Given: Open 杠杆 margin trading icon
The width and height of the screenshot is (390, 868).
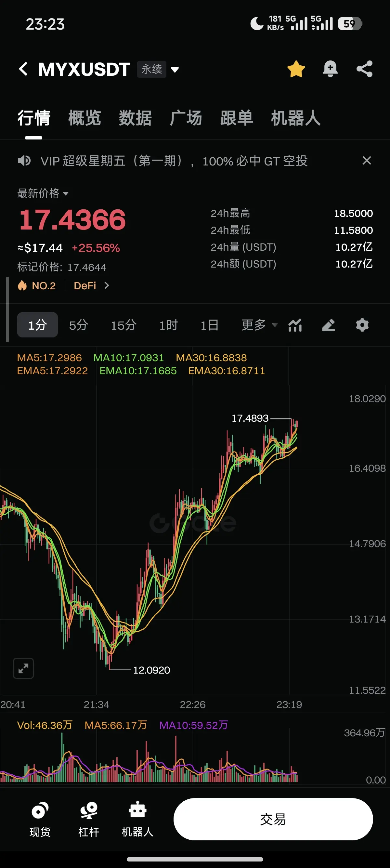Looking at the screenshot, I should coord(89,819).
